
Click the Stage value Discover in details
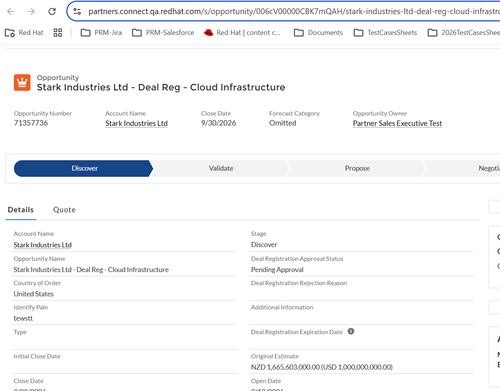pos(264,245)
